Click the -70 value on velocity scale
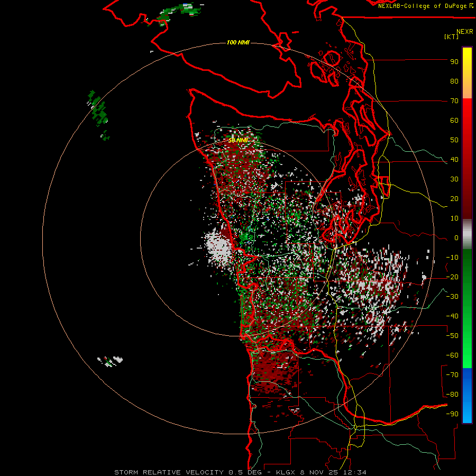The width and height of the screenshot is (476, 476). click(452, 375)
